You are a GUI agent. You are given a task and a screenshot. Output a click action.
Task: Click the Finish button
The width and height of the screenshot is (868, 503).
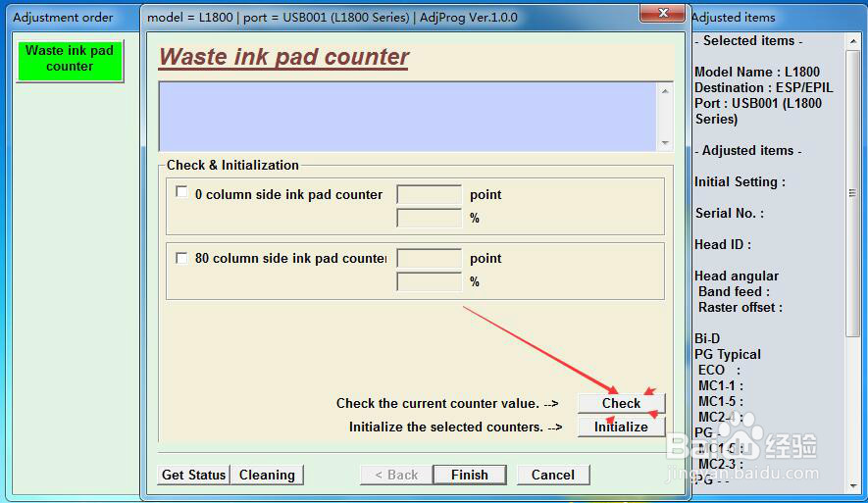(x=470, y=475)
